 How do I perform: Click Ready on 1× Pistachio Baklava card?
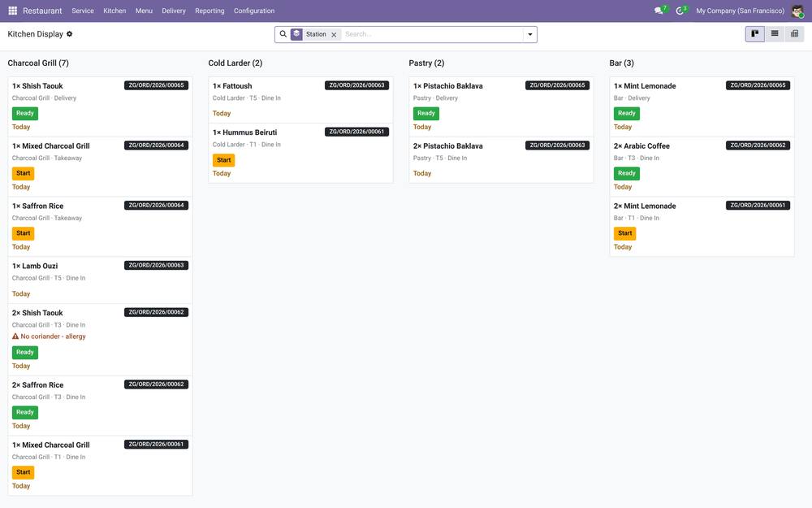click(426, 113)
